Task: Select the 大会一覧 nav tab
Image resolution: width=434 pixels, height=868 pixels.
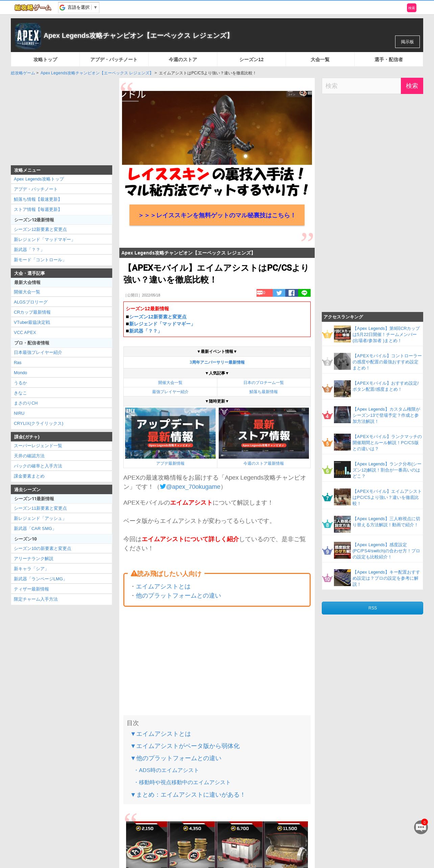Action: pos(320,59)
